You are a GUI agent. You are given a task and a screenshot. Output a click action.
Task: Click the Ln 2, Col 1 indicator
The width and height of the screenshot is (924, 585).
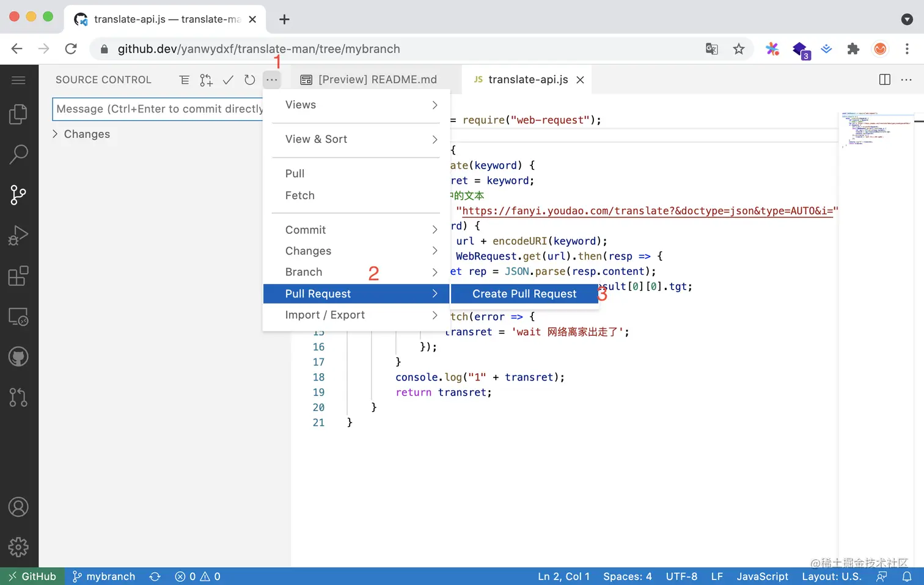point(563,576)
